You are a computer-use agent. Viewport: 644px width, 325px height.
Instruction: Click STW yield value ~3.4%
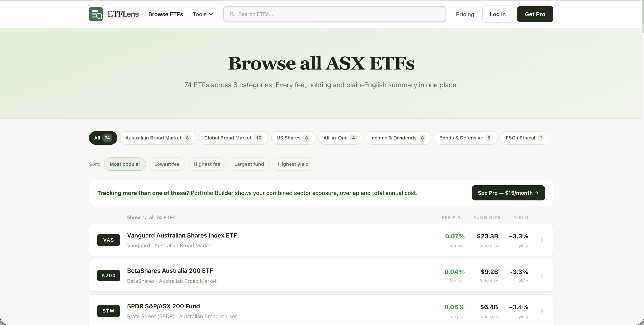pos(518,307)
